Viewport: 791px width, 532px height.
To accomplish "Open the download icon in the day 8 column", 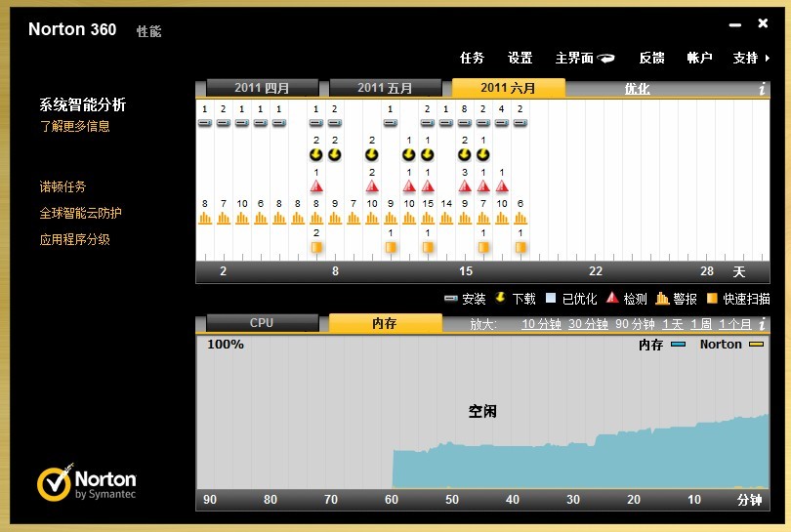I will pyautogui.click(x=334, y=155).
